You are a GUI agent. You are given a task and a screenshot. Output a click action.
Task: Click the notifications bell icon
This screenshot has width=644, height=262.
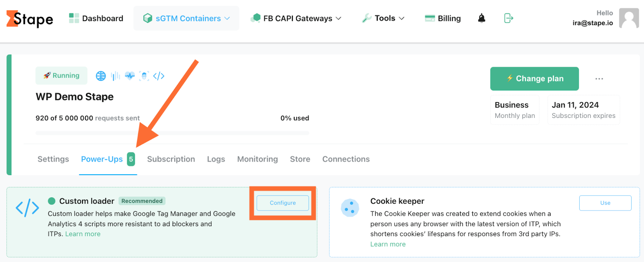point(481,18)
